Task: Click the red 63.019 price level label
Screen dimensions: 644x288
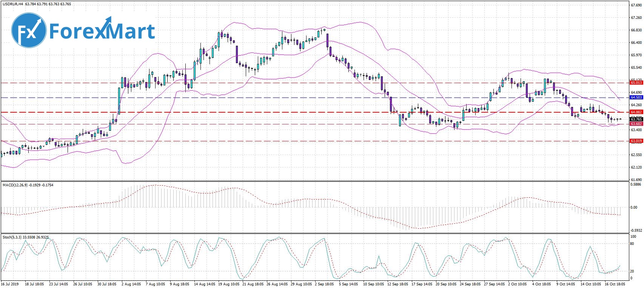Action: click(636, 141)
